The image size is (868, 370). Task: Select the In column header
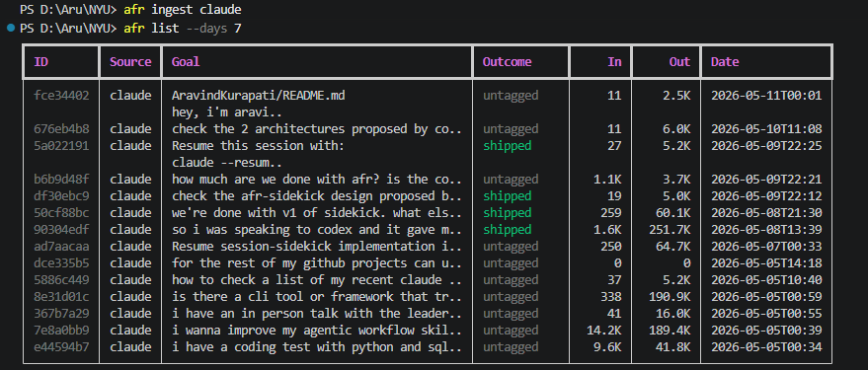[614, 61]
